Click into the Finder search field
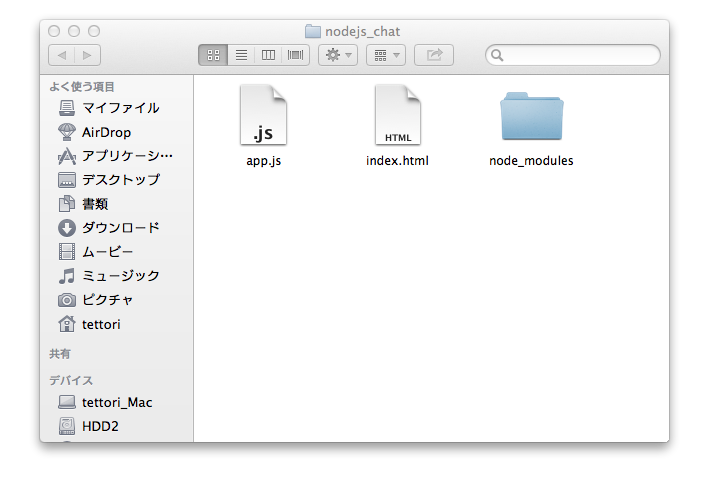The image size is (709, 502). (573, 55)
